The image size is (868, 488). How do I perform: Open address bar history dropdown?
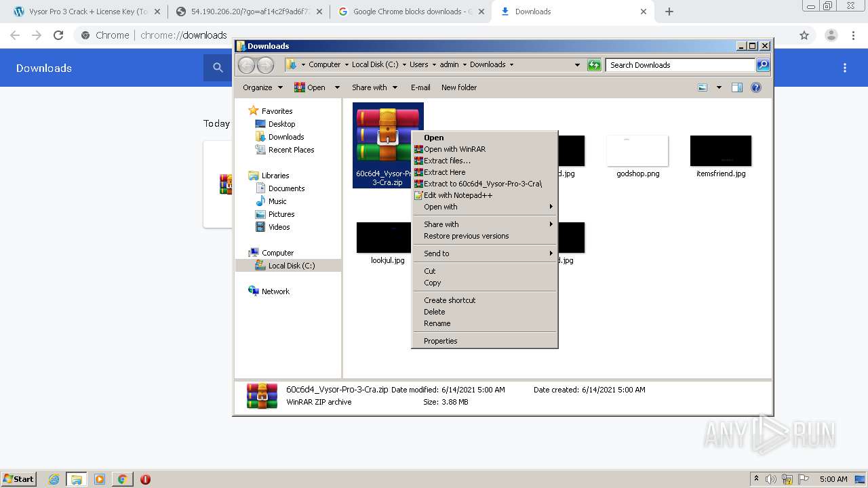[577, 65]
